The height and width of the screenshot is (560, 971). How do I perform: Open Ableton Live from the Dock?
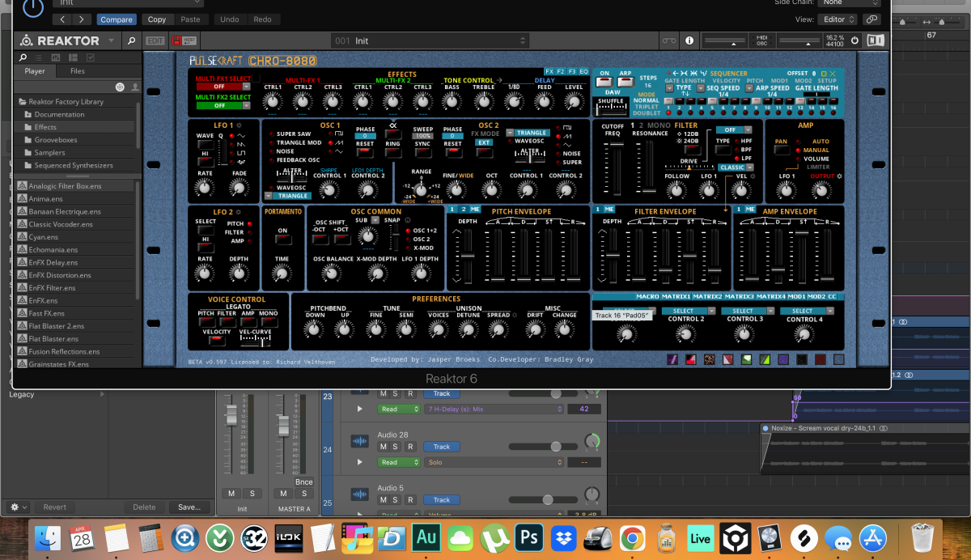coord(700,537)
